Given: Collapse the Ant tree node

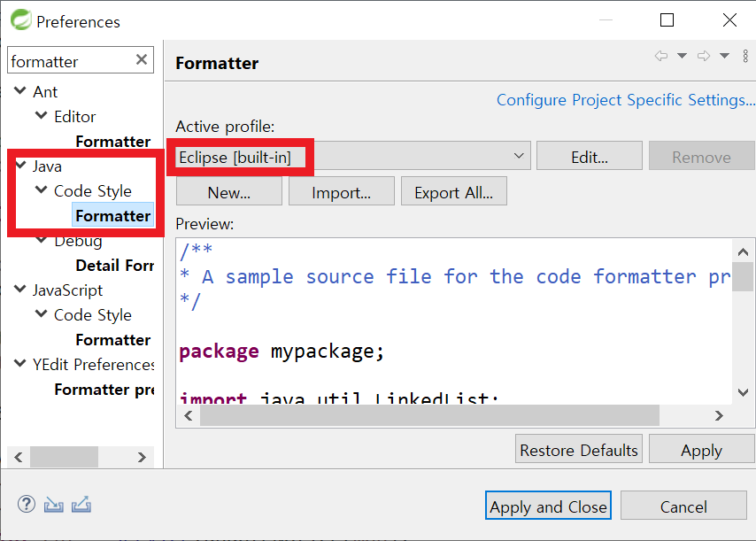Looking at the screenshot, I should tap(20, 90).
